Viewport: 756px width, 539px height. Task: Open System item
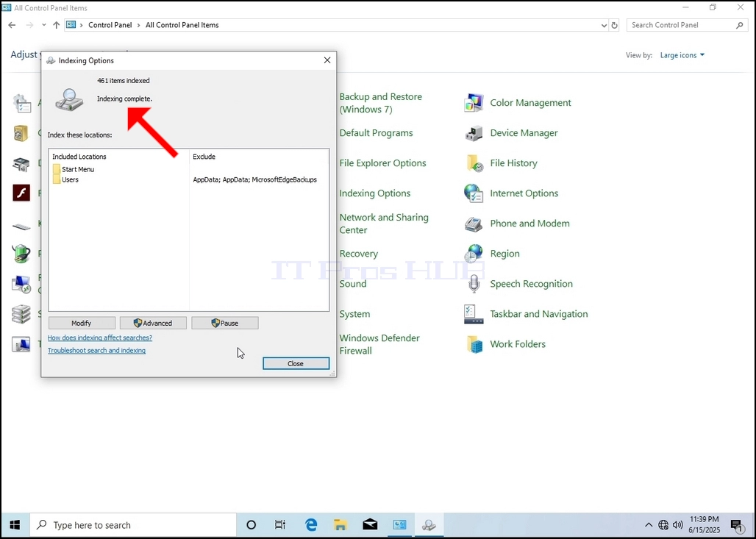pos(354,314)
